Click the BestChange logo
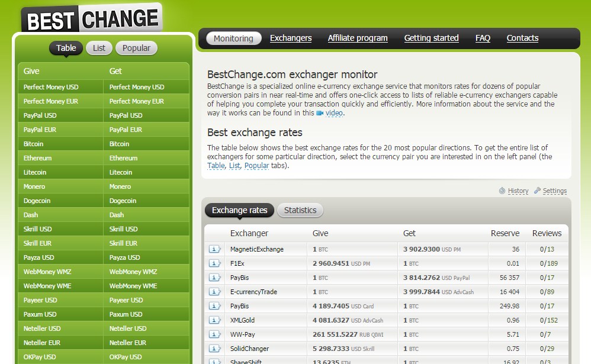The image size is (591, 364). pyautogui.click(x=92, y=18)
